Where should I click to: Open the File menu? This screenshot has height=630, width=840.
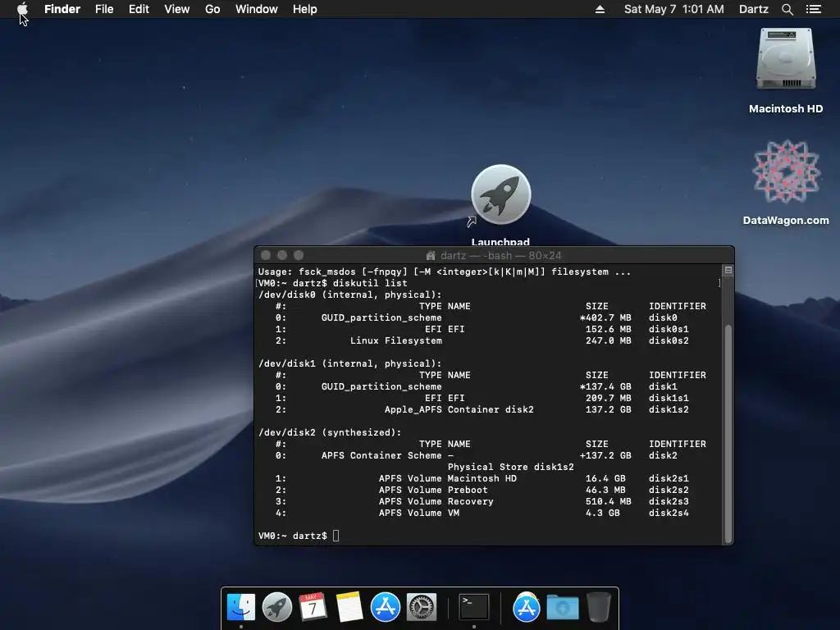point(104,9)
